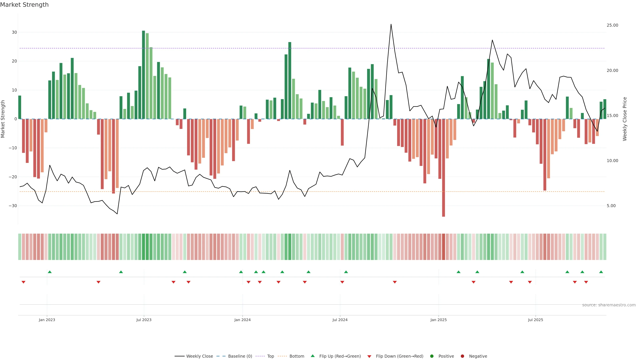Click the last green flip-up marker
The width and height of the screenshot is (644, 362).
pyautogui.click(x=601, y=272)
